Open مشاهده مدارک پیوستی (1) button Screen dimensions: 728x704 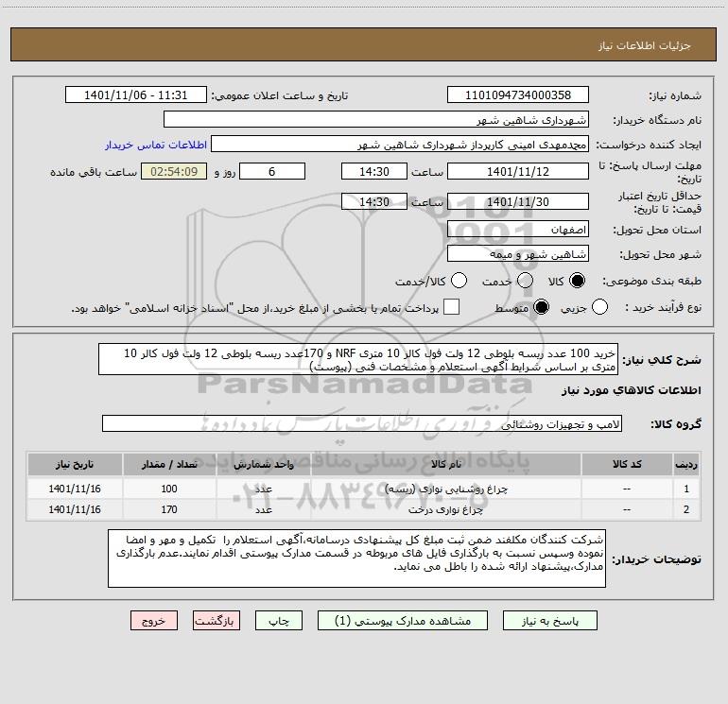(403, 621)
